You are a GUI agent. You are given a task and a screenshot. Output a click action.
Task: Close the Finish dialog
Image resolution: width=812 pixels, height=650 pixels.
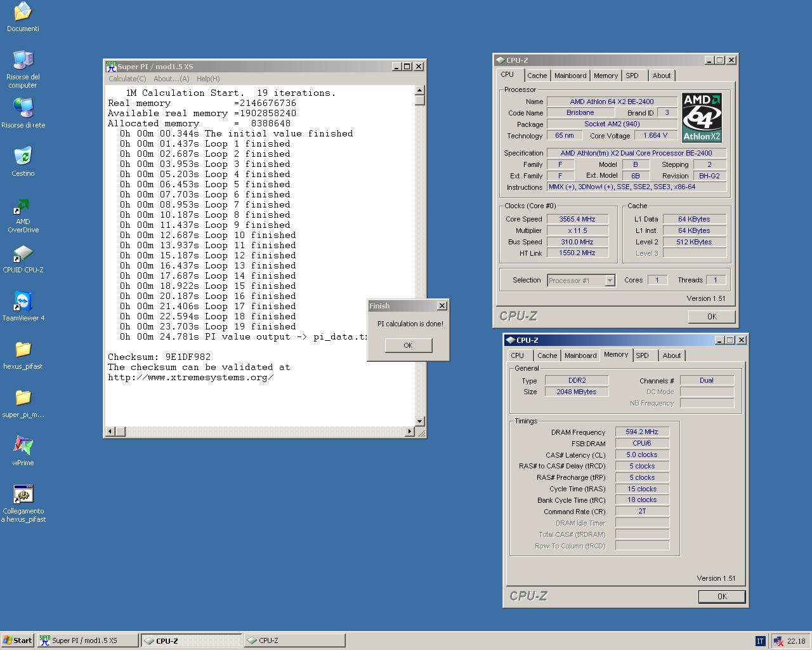click(x=442, y=306)
